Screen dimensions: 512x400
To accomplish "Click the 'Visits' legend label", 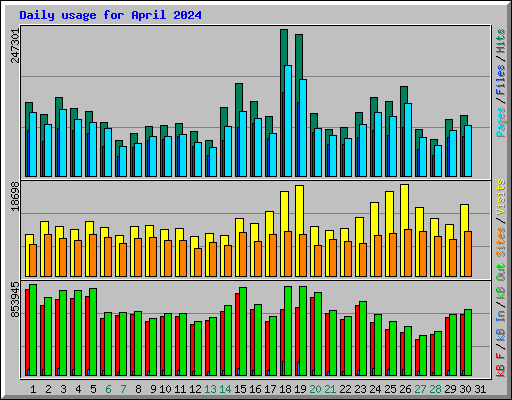I will pyautogui.click(x=501, y=197).
